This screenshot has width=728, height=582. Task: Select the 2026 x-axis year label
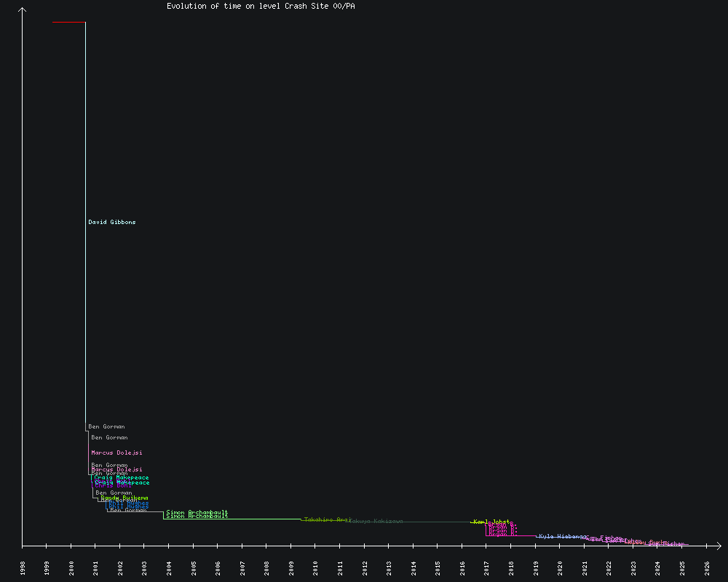pyautogui.click(x=706, y=567)
